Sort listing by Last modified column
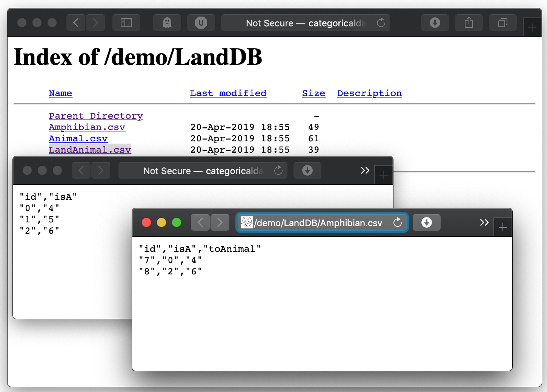The width and height of the screenshot is (547, 392). pos(228,93)
